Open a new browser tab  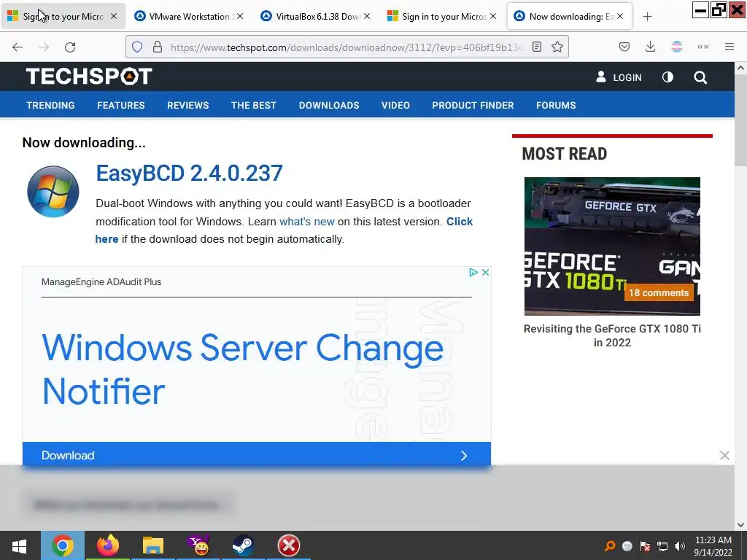(648, 17)
